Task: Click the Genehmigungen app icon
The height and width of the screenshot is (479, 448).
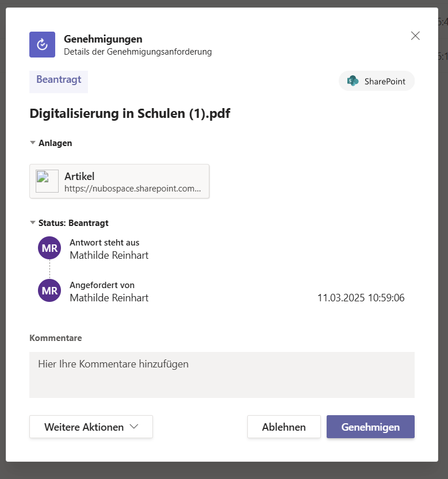Action: coord(42,45)
